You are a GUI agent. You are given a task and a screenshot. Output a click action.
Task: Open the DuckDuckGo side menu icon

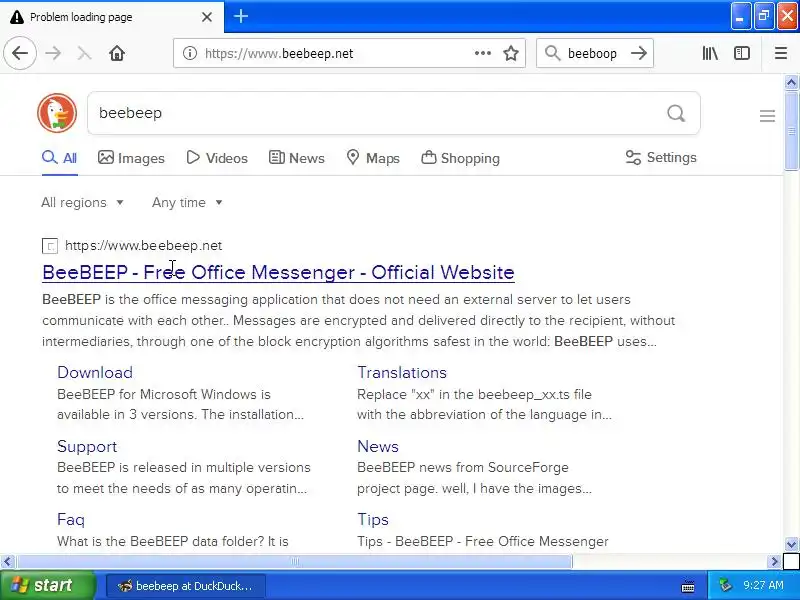tap(767, 116)
